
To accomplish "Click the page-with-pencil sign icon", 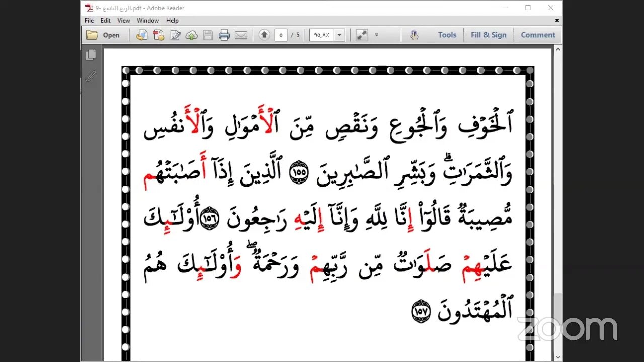I will [175, 35].
